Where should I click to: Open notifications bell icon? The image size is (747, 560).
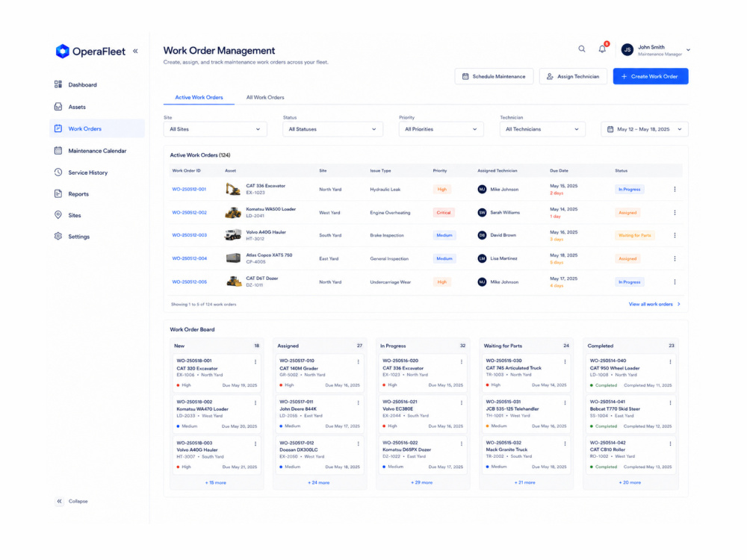pyautogui.click(x=603, y=49)
